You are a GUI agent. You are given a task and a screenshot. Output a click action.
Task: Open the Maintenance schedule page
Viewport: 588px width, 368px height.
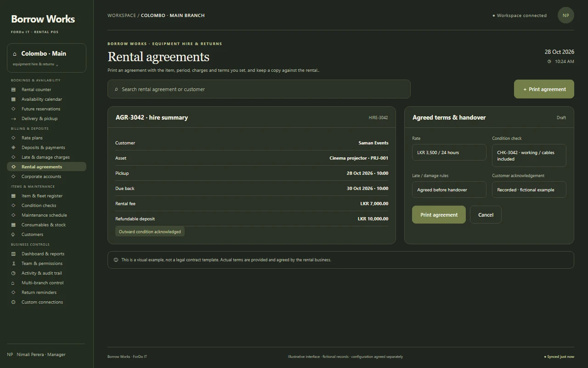46,215
